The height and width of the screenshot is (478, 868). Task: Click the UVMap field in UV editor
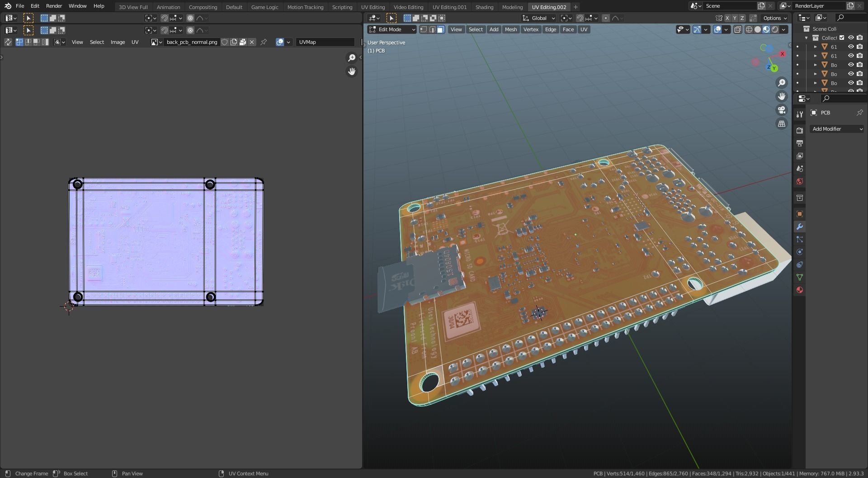coord(325,42)
